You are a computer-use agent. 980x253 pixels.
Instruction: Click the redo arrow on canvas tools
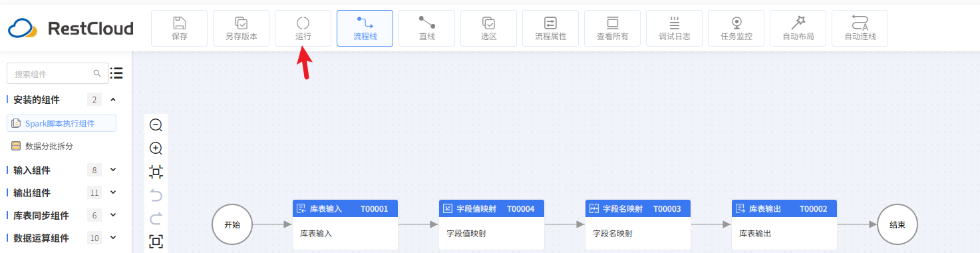tap(156, 218)
